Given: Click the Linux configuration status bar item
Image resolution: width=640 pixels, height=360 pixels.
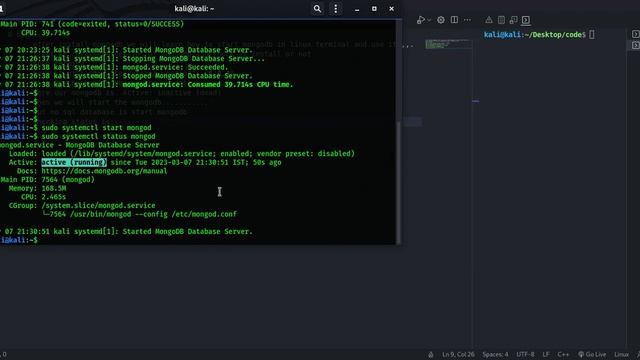Looking at the screenshot, I should (x=621, y=354).
